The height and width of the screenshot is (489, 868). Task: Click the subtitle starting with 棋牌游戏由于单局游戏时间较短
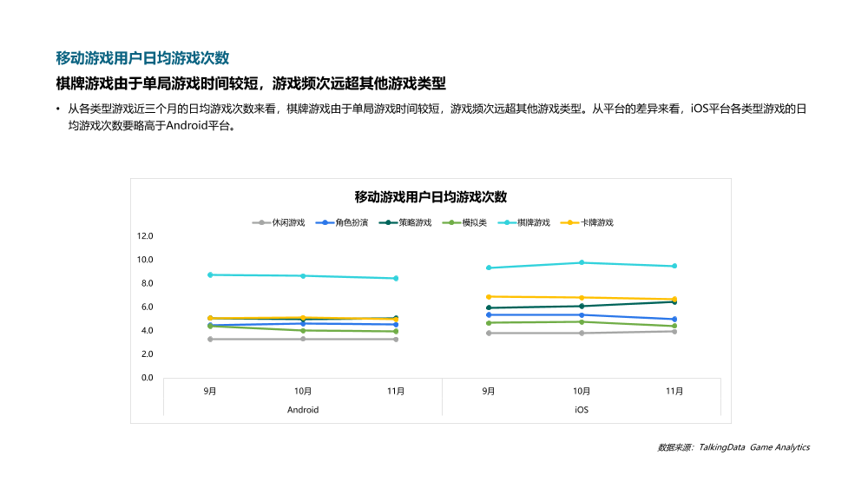(x=251, y=83)
